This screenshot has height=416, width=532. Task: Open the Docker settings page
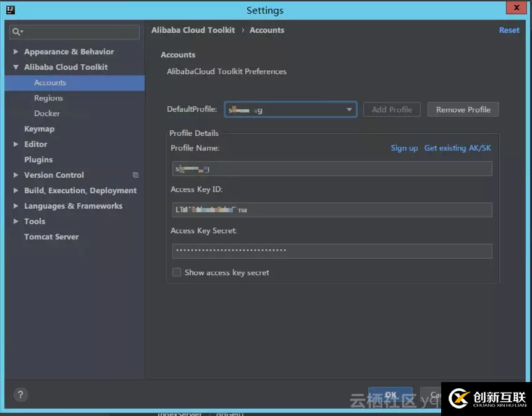47,114
